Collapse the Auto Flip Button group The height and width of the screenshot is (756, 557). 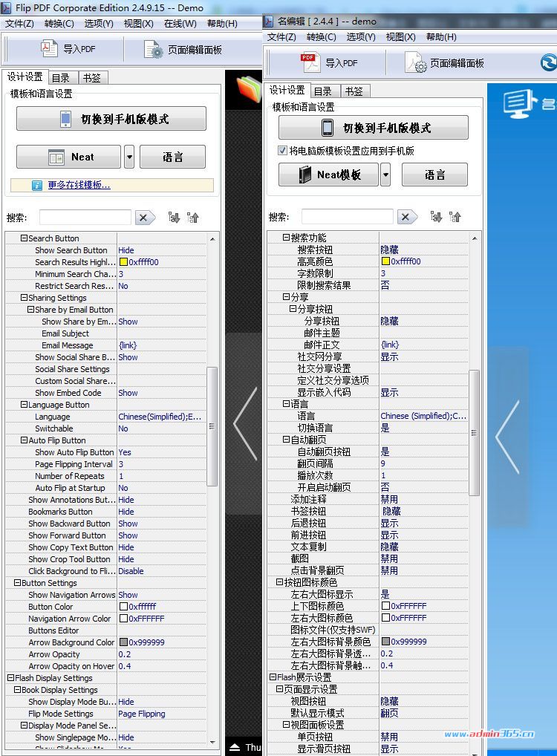click(24, 440)
